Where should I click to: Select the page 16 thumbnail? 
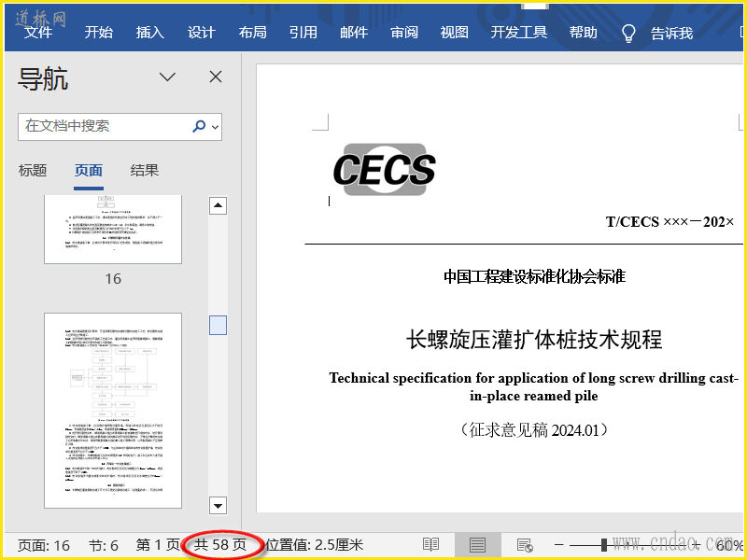pyautogui.click(x=113, y=229)
